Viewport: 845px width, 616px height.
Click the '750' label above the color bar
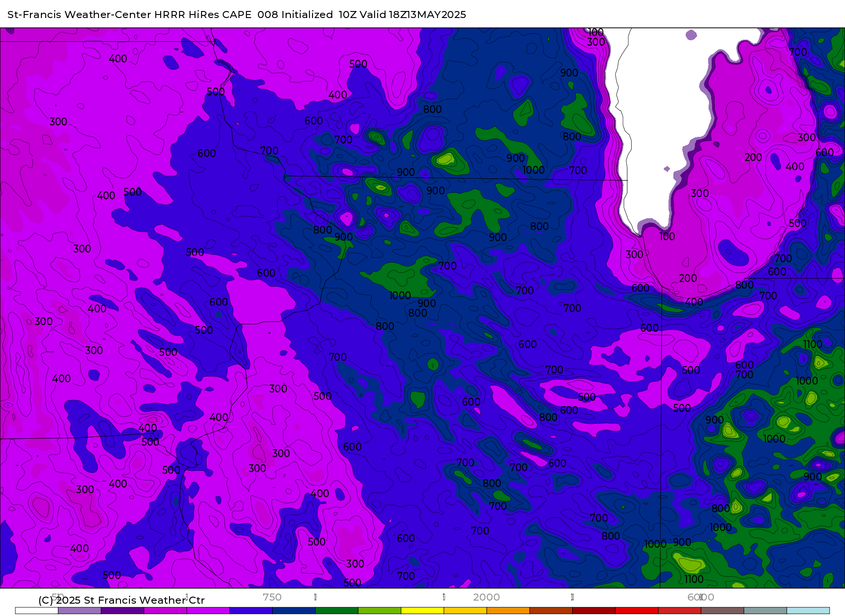pos(272,597)
